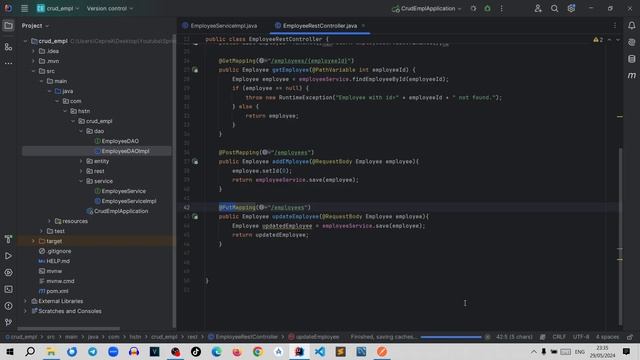Viewport: 640px width, 360px height.
Task: Open the crud_empl project dropdown
Action: coord(58,8)
